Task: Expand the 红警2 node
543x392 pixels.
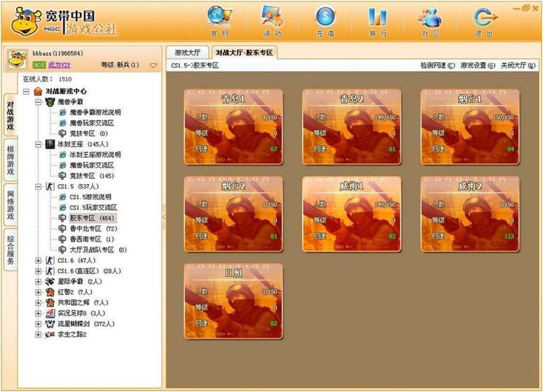Action: point(38,292)
